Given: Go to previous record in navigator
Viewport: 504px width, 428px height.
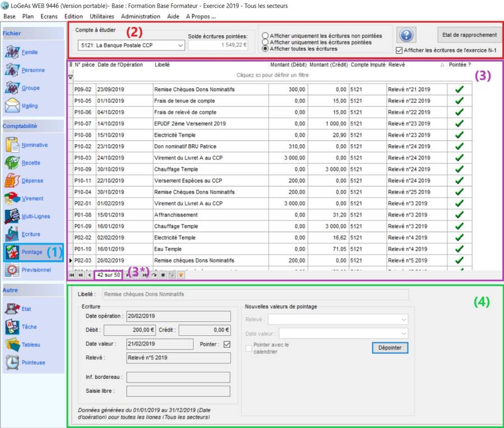Looking at the screenshot, I should pos(89,275).
